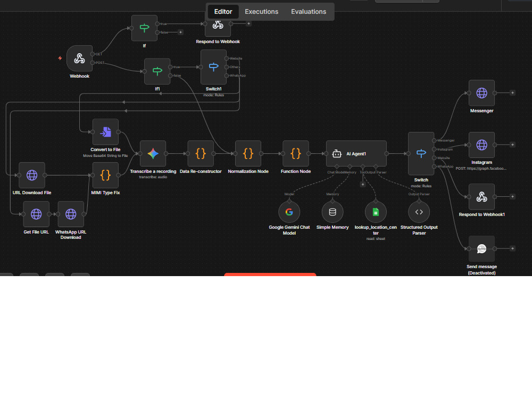Add node after Messenger output
Screen dimensions: 532x399
512,93
